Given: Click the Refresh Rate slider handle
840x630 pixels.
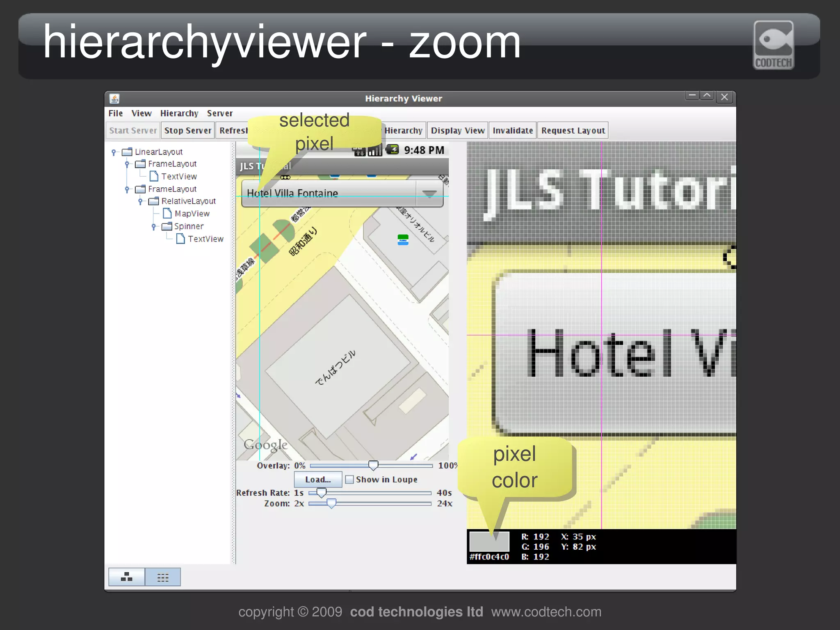Looking at the screenshot, I should [x=321, y=492].
